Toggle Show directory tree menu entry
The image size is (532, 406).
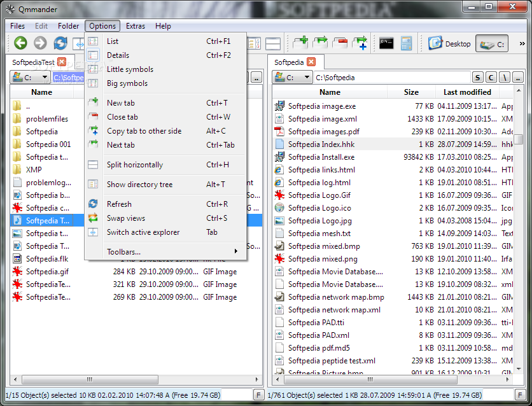click(x=165, y=184)
